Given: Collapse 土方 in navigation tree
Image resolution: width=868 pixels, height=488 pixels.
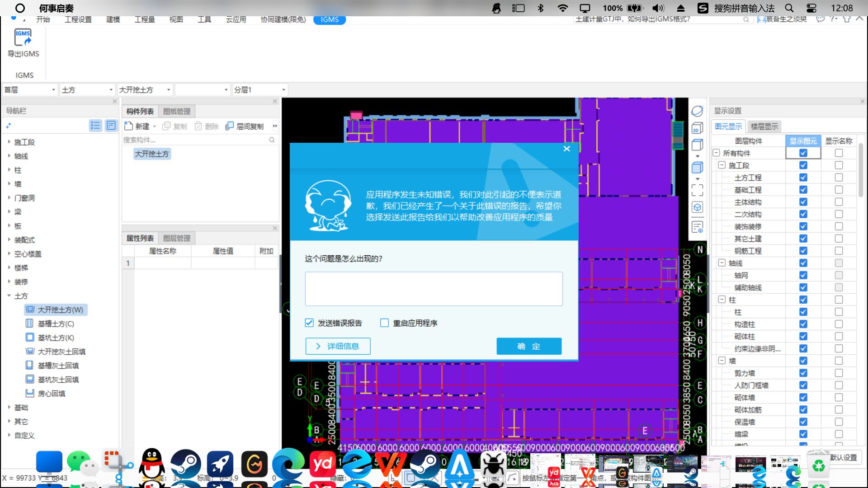Looking at the screenshot, I should 9,296.
